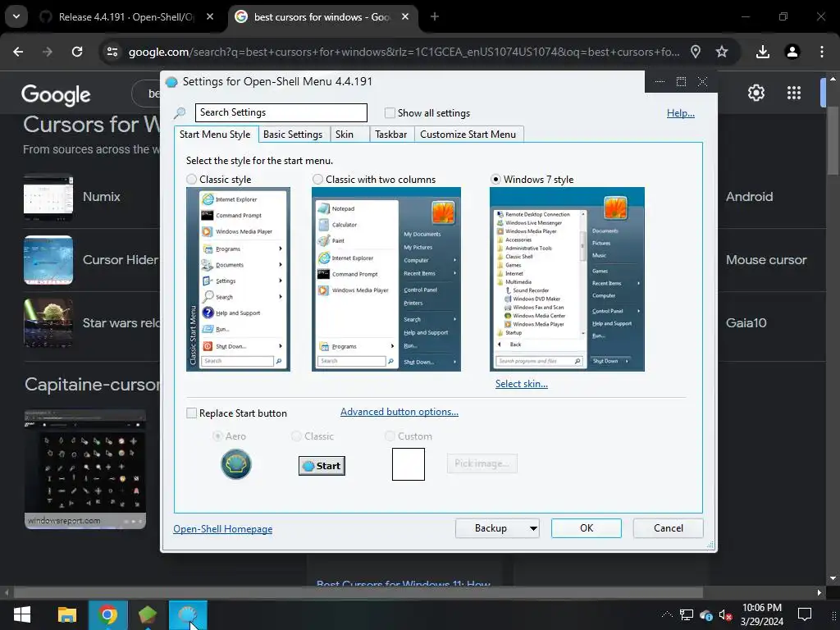Image resolution: width=840 pixels, height=630 pixels.
Task: Cancel the settings dialog
Action: pyautogui.click(x=668, y=528)
